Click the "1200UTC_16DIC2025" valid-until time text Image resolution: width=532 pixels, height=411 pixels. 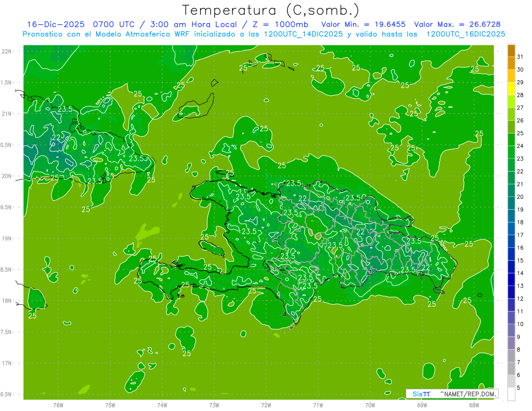pyautogui.click(x=465, y=34)
